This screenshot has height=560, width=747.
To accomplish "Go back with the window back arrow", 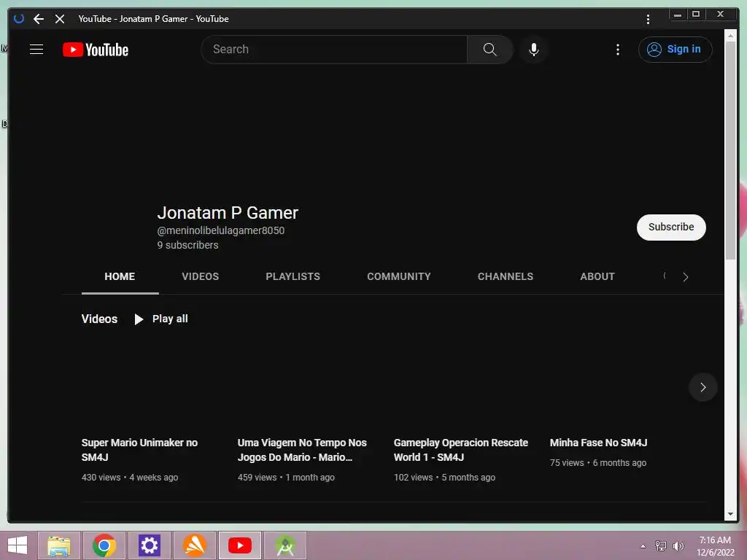I will coord(39,19).
